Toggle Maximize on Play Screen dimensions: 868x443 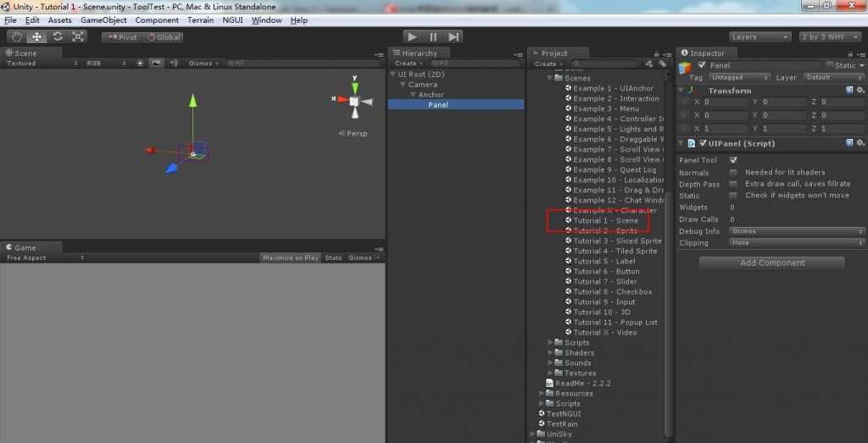[x=291, y=257]
